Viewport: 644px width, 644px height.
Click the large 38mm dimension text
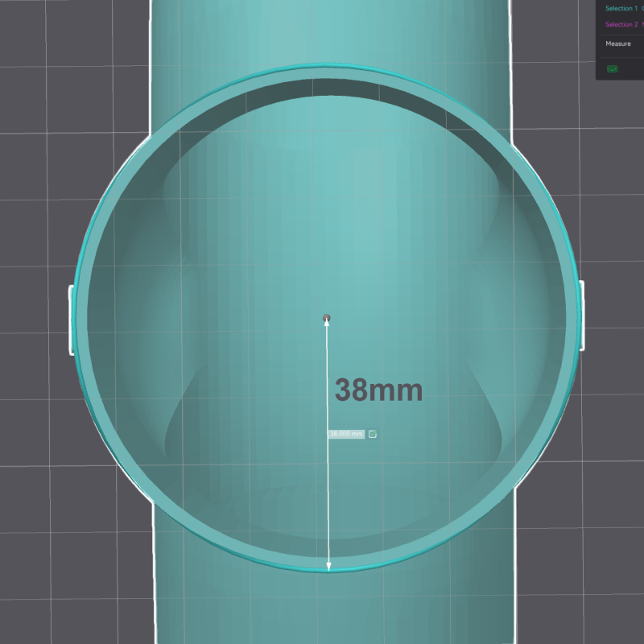point(378,391)
